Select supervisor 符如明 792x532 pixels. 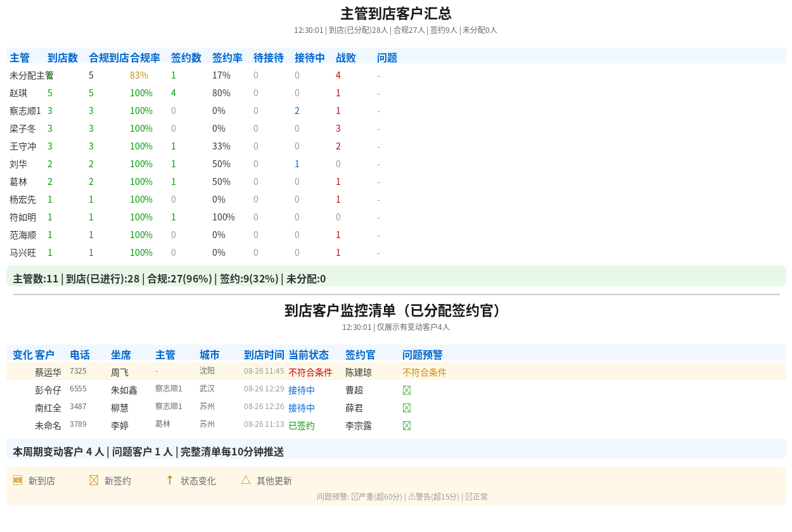[x=23, y=217]
